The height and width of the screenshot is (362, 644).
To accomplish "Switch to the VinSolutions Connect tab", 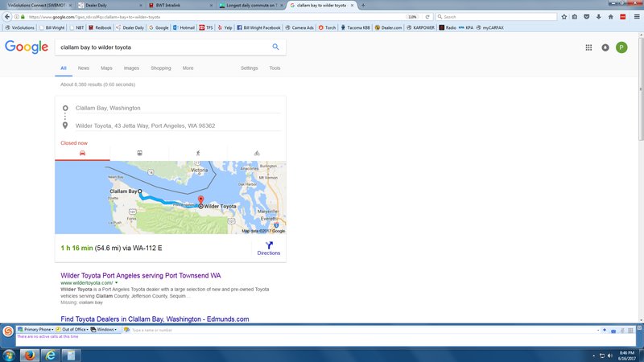I will (x=37, y=6).
